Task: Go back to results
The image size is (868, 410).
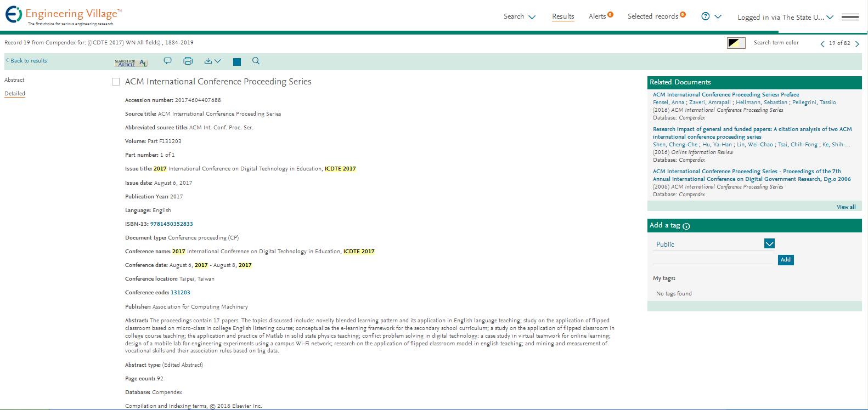Action: point(26,61)
